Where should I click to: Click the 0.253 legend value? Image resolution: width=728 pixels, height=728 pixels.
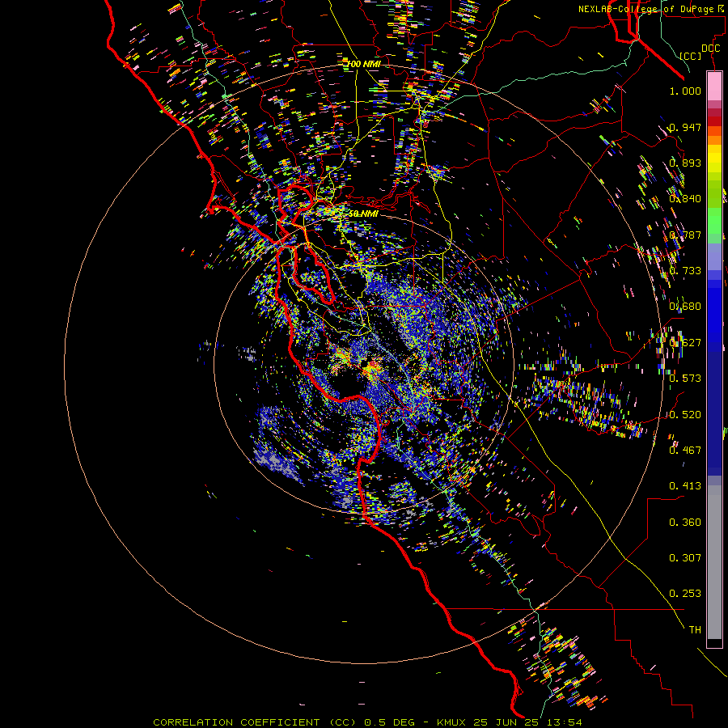coord(685,594)
